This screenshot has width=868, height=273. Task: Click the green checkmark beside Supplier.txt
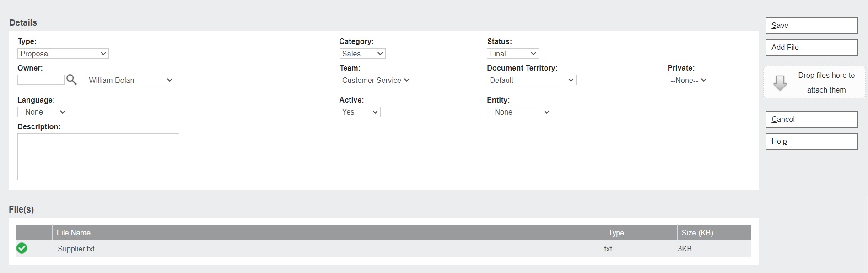(x=22, y=248)
